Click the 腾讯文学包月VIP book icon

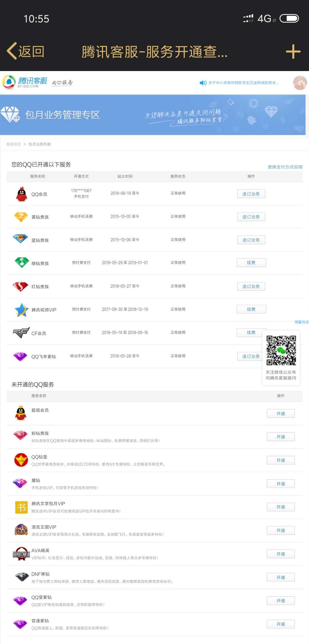(x=21, y=507)
